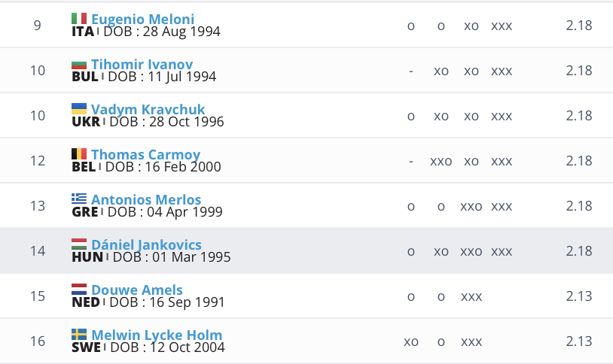Click the Swedish flag icon beside Melwin Lycke Holm
Image resolution: width=613 pixels, height=364 pixels.
click(79, 335)
